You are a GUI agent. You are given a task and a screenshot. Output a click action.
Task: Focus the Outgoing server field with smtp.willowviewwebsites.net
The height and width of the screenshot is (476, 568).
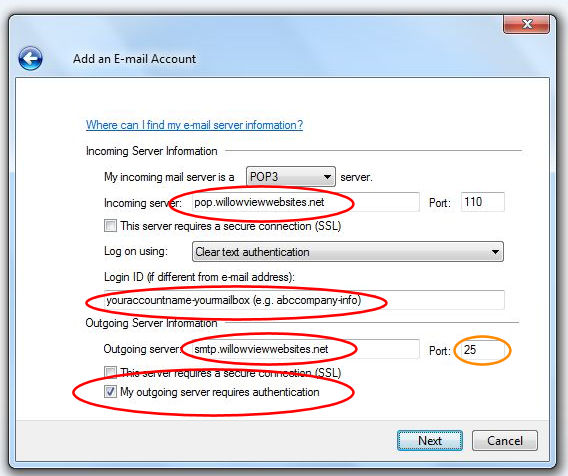point(305,349)
